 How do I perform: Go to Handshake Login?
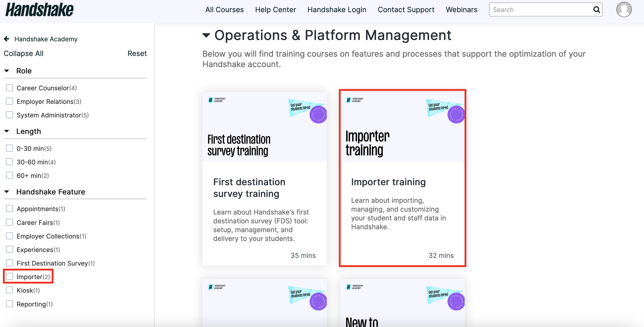tap(336, 10)
